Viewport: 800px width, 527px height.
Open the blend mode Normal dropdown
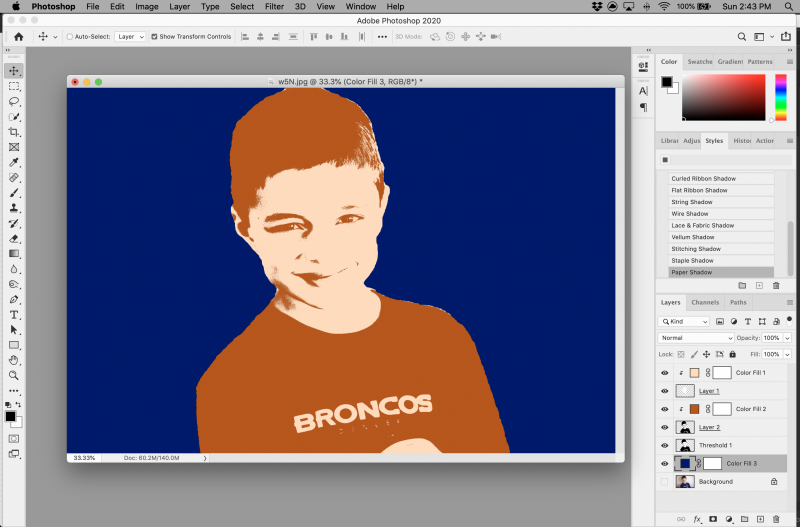[x=696, y=338]
